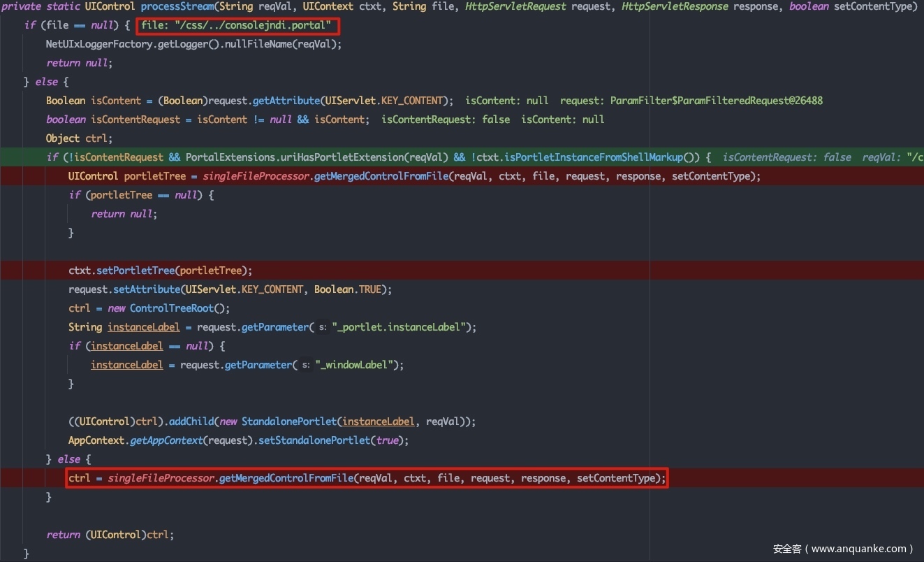
Task: Click the inline file value "/css/../consolejndi.portal"
Action: tap(237, 27)
